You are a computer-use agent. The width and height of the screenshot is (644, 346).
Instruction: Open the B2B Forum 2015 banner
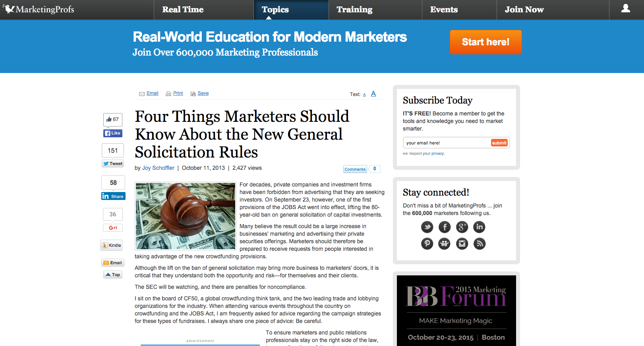pyautogui.click(x=456, y=311)
